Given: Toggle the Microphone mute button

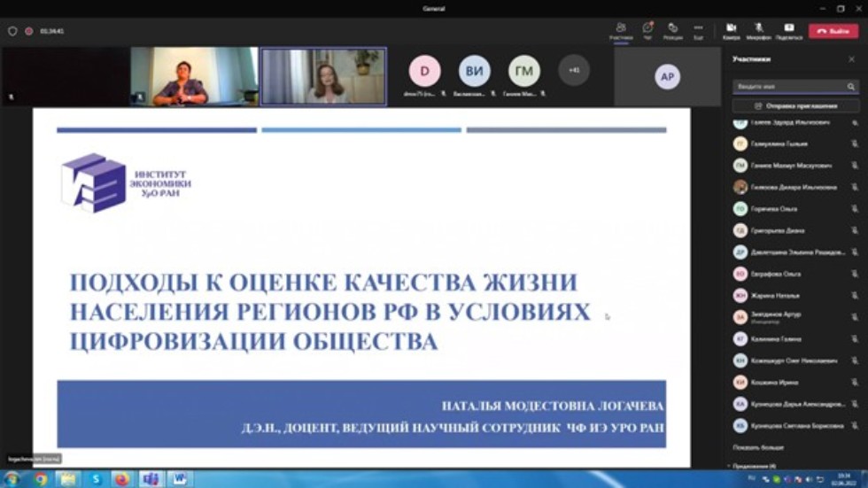Looking at the screenshot, I should 758,30.
